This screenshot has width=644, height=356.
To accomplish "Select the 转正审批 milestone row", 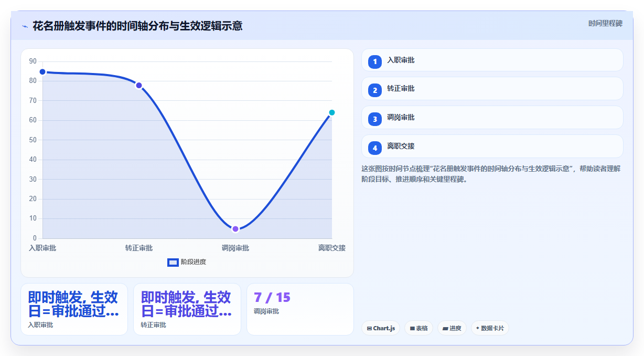I will [492, 88].
